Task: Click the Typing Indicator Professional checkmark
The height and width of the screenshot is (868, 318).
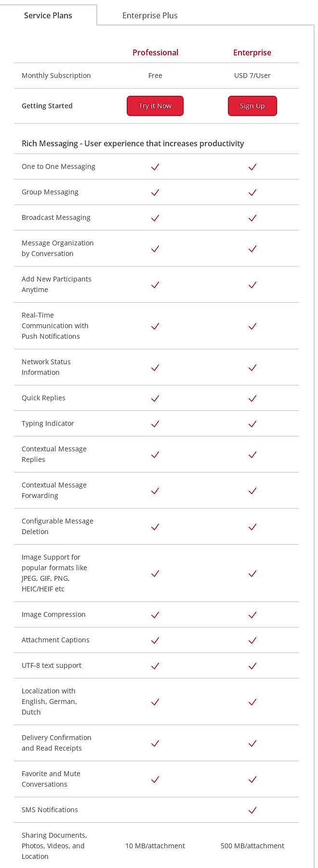Action: click(155, 424)
